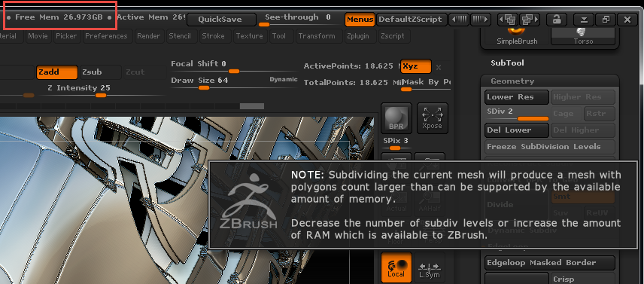Enable the L.Sym local symmetry icon
Image resolution: width=644 pixels, height=284 pixels.
[429, 267]
